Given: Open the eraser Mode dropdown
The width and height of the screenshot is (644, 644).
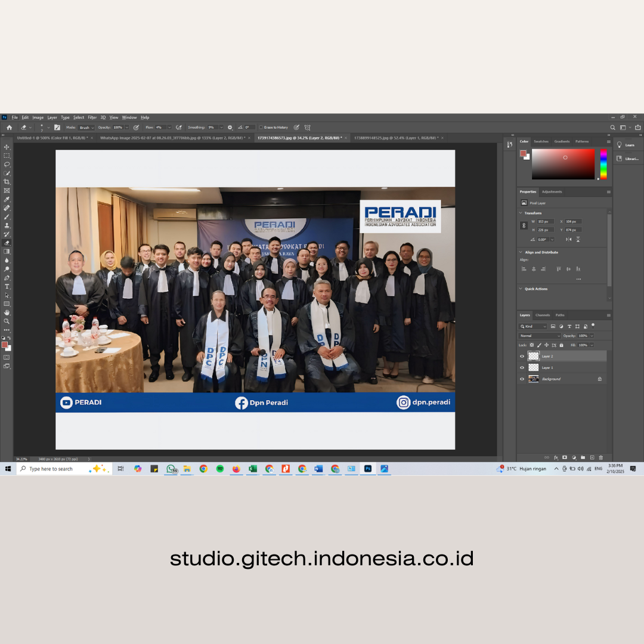Looking at the screenshot, I should pos(86,127).
